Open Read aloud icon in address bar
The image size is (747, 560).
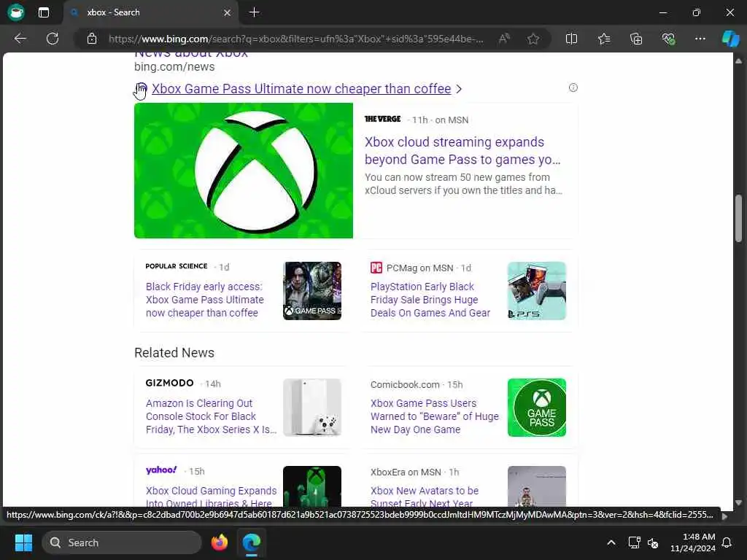click(x=504, y=39)
